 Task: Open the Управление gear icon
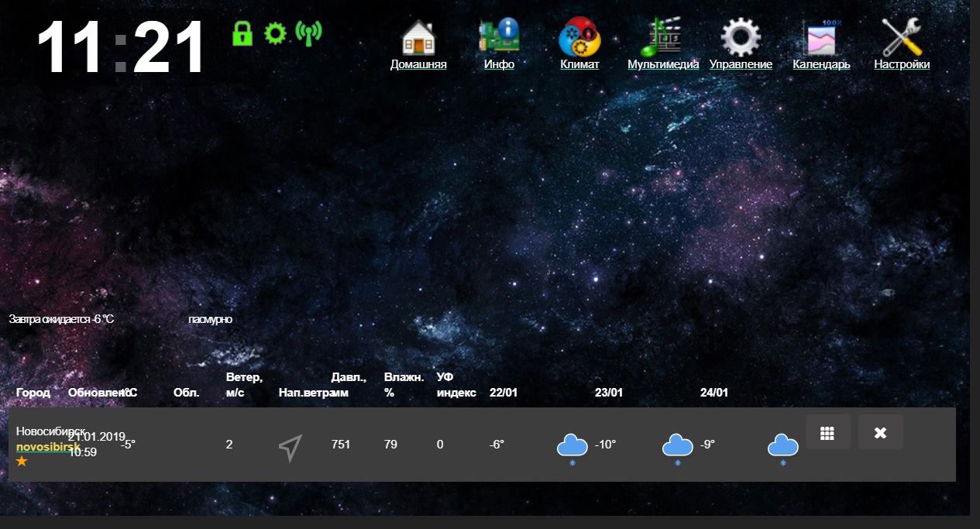741,36
